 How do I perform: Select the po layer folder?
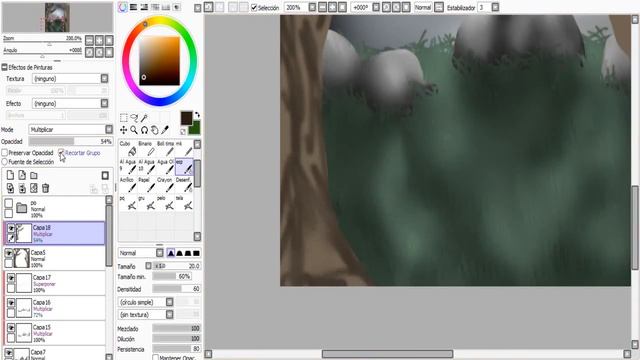55,209
